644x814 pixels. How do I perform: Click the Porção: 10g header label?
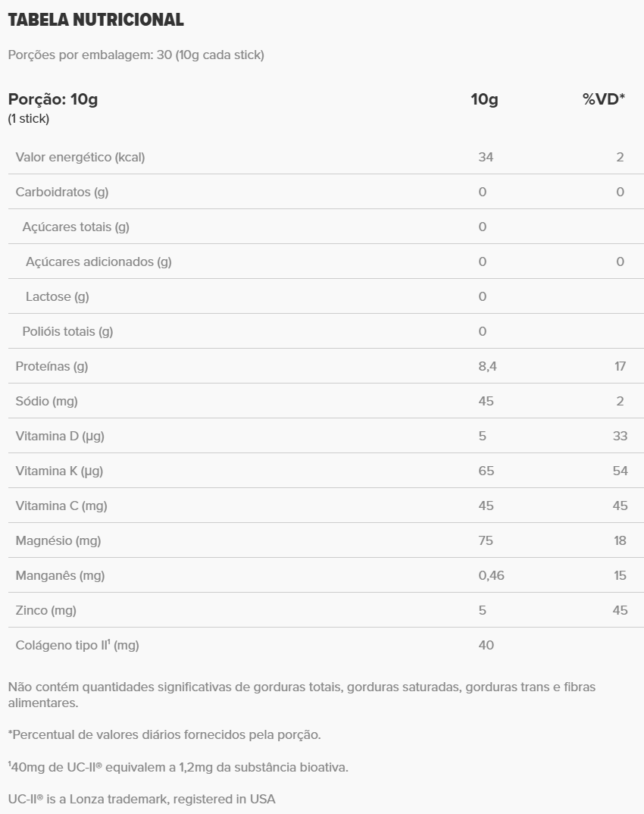tap(53, 99)
